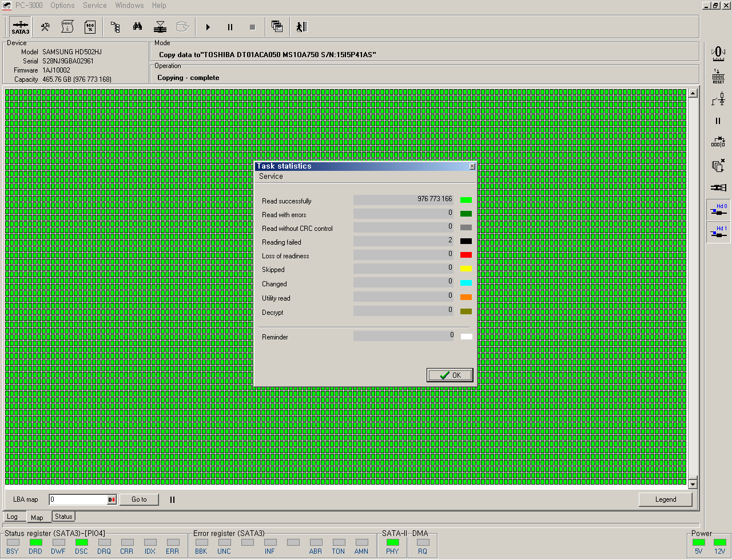Click the Read successfully value 976 773 166
This screenshot has width=732, height=560.
pos(435,199)
